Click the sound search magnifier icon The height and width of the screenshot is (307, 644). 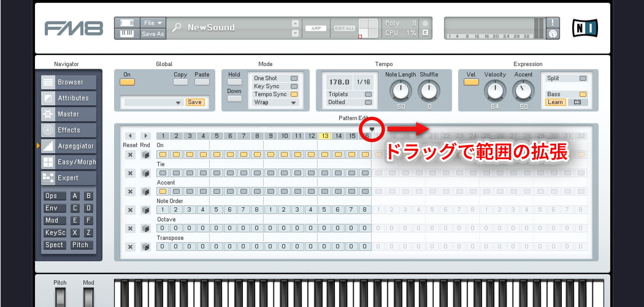coord(177,28)
